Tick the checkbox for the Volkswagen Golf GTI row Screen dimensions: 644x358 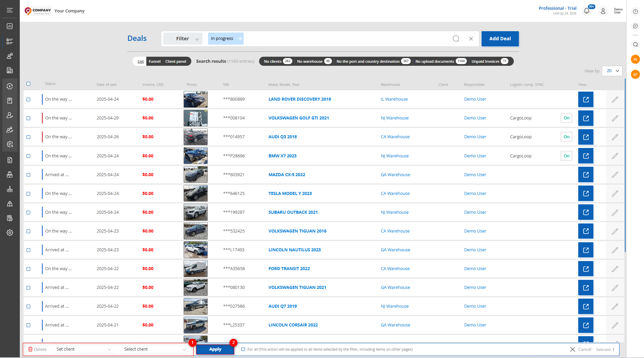point(29,118)
